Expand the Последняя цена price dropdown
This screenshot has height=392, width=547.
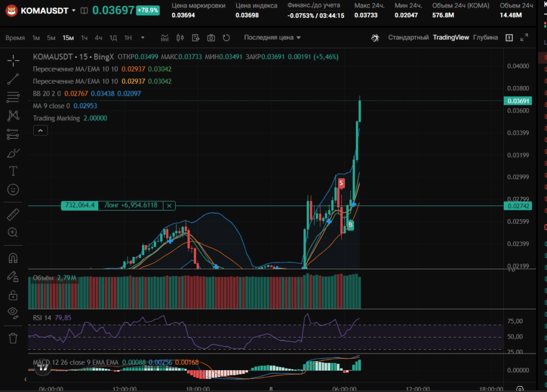click(272, 38)
